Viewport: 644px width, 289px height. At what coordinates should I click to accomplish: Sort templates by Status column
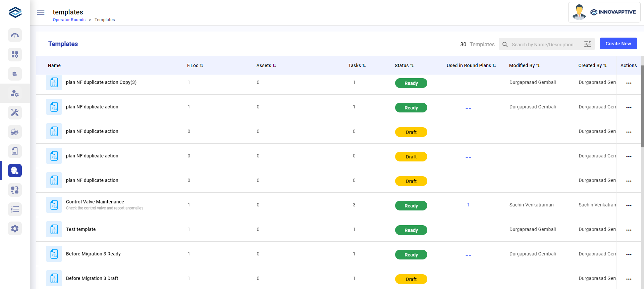click(404, 65)
